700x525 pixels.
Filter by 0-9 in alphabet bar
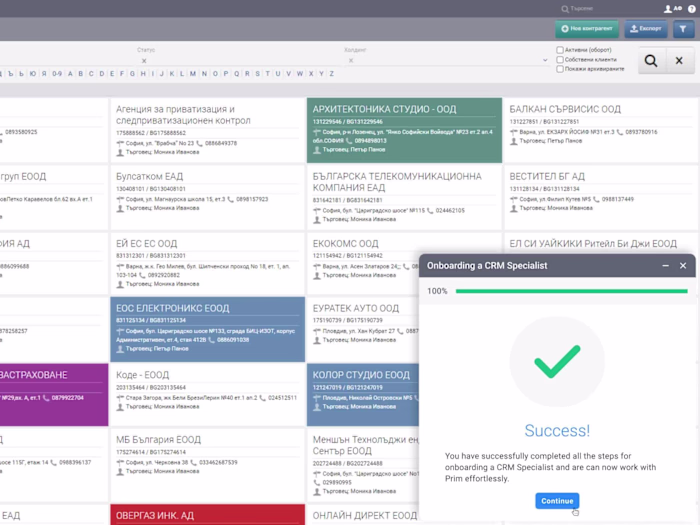[57, 74]
